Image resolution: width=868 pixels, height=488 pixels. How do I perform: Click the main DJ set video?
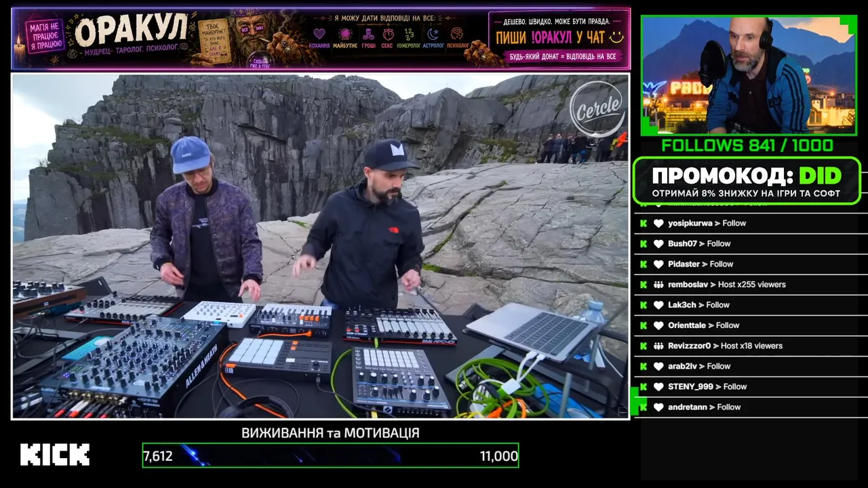pos(321,246)
